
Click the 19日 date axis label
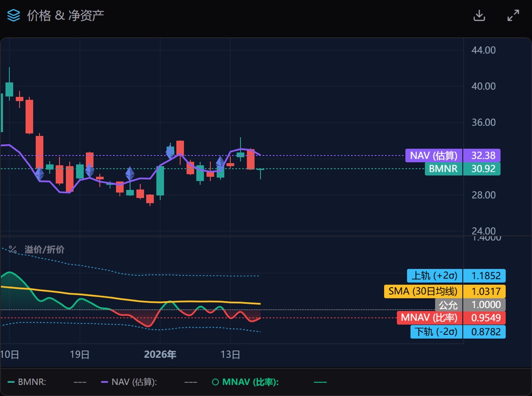click(80, 354)
